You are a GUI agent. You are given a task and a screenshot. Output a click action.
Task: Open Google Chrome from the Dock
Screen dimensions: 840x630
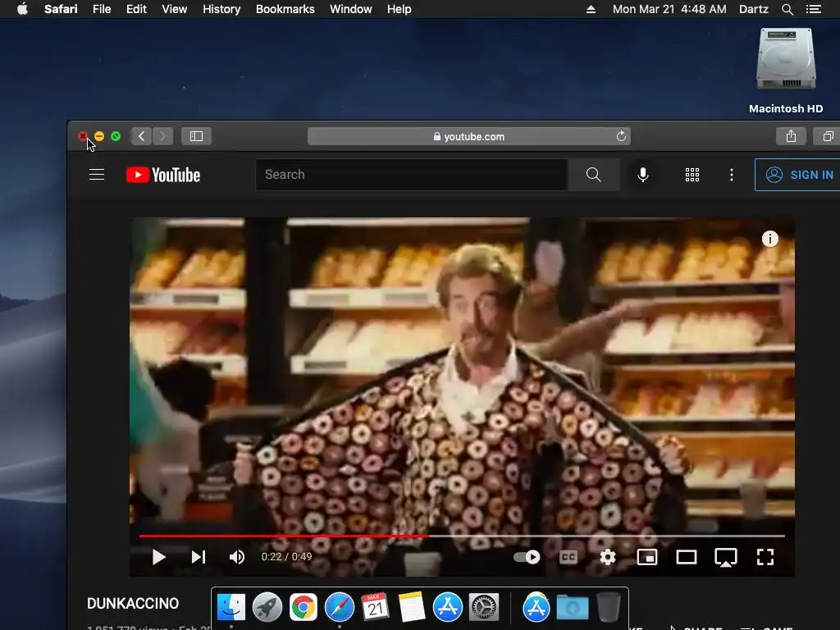coord(304,607)
